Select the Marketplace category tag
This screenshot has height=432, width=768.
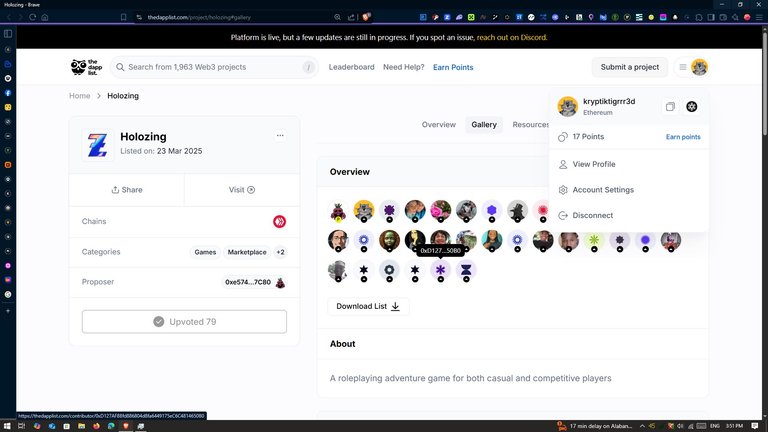(x=247, y=252)
